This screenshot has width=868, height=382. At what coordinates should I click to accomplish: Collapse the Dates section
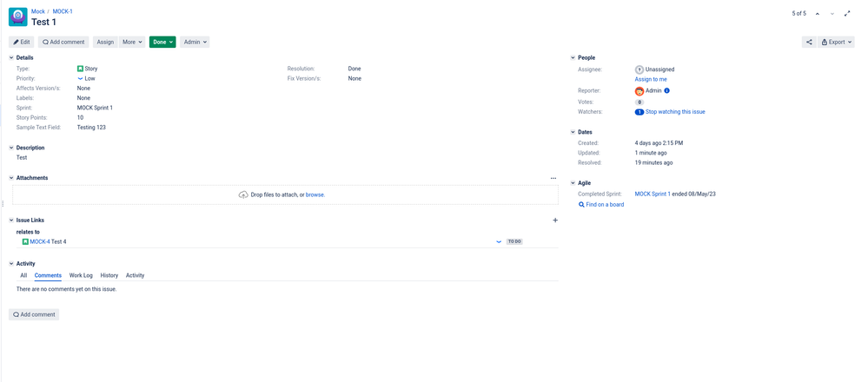click(x=573, y=132)
